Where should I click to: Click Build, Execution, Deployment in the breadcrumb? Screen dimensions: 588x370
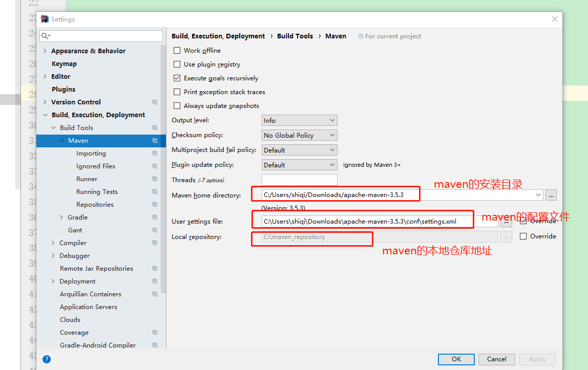(x=218, y=36)
